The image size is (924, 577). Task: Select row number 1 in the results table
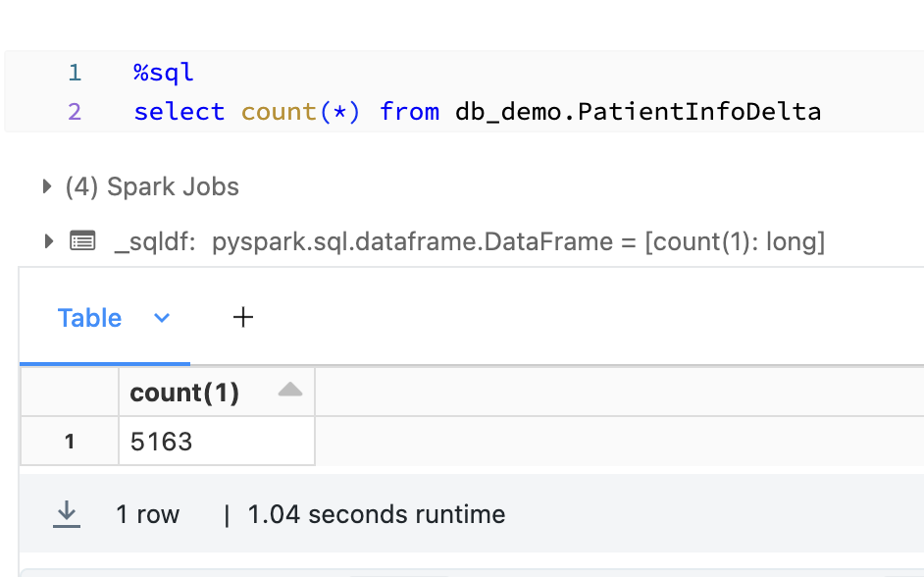pos(70,441)
